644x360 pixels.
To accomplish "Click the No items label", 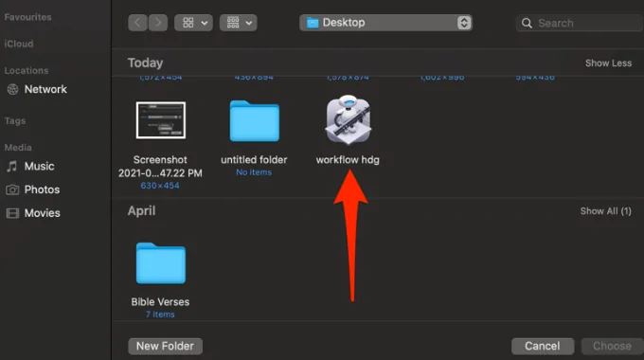I will tap(254, 172).
